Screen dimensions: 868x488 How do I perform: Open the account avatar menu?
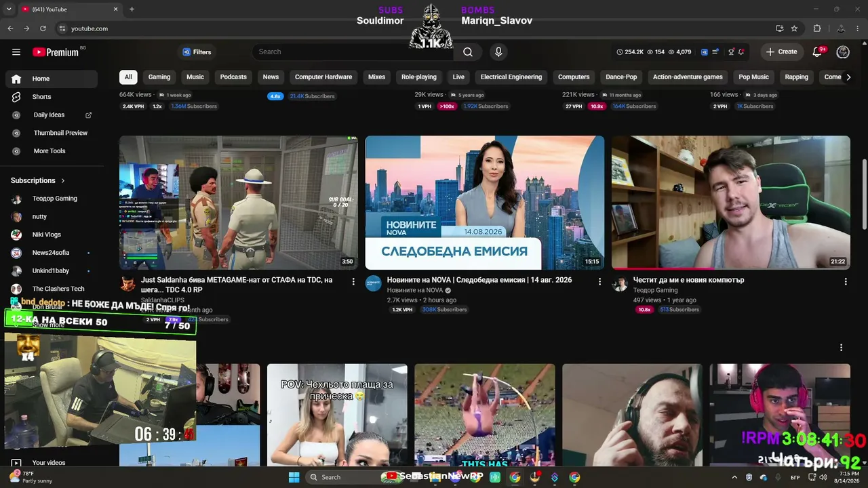[x=843, y=52]
